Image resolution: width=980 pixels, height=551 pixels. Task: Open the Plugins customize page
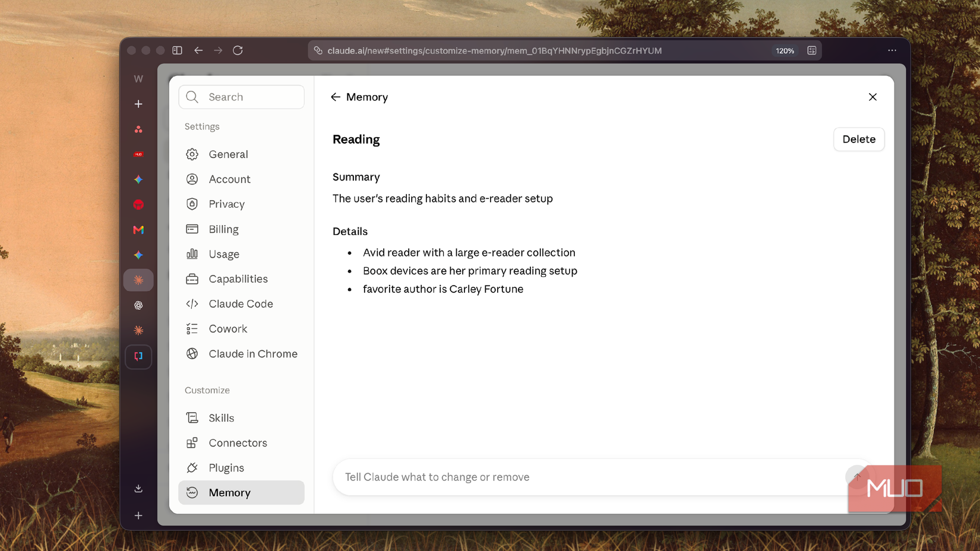click(241, 468)
